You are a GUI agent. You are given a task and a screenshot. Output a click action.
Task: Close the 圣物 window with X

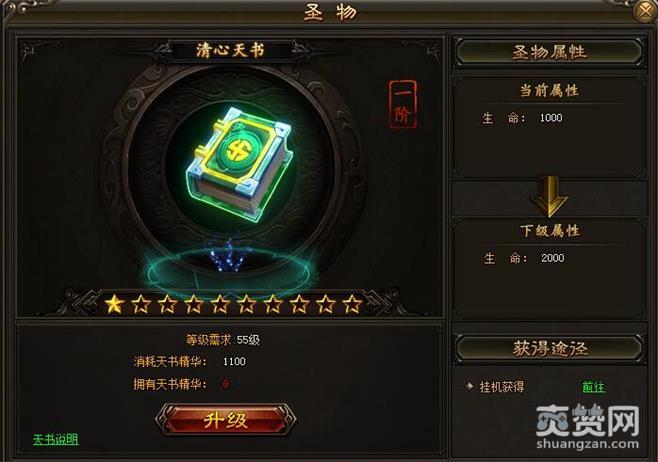645,11
